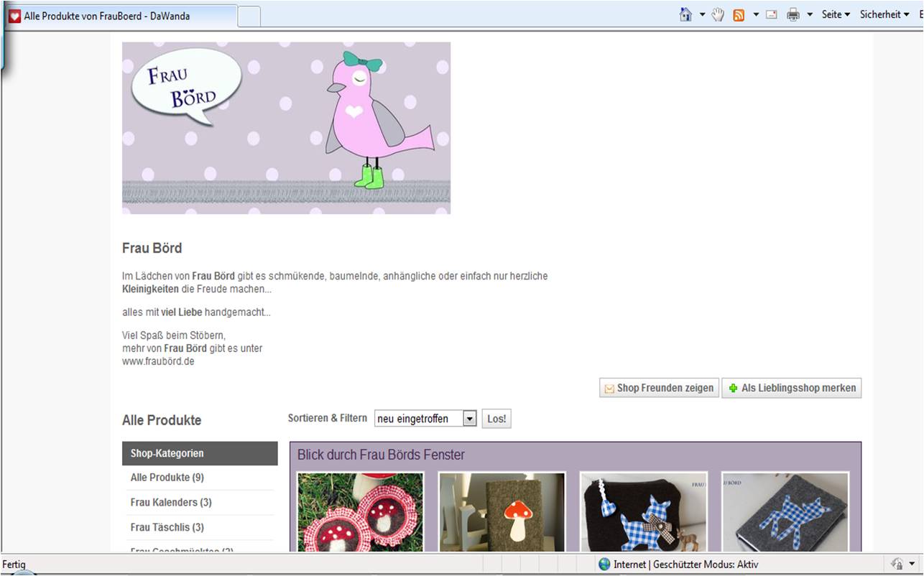Click the Internet globe icon in status bar
Viewport: 924px width, 576px height.
point(604,565)
